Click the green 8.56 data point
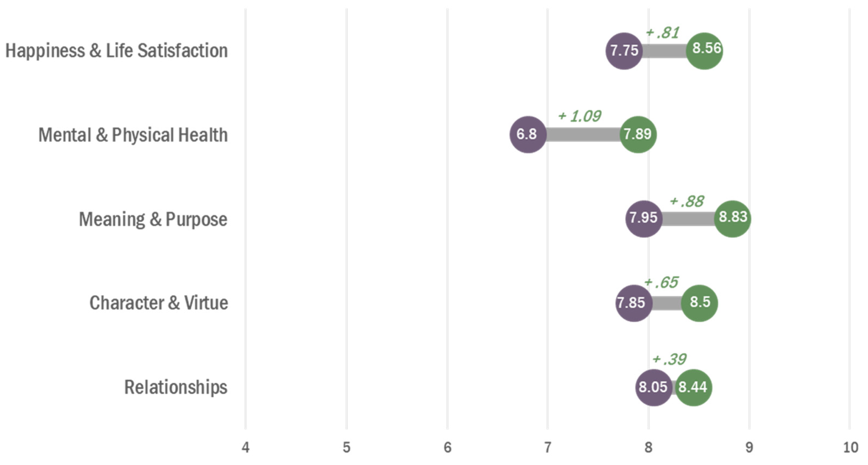Image resolution: width=868 pixels, height=465 pixels. pyautogui.click(x=705, y=51)
